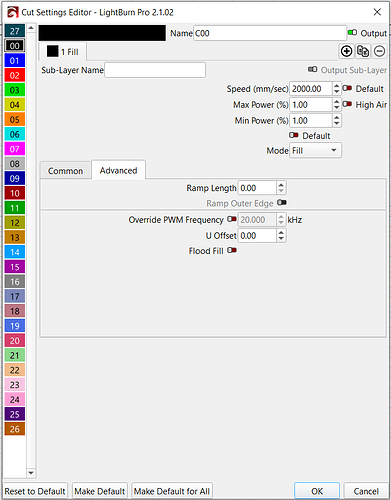
Task: Click Make Default for All button
Action: (x=172, y=491)
